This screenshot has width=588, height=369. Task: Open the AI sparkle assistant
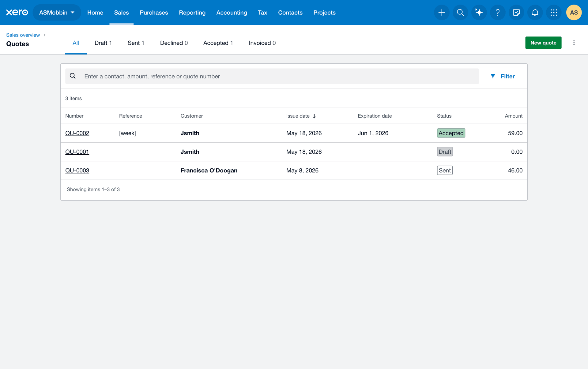(x=479, y=13)
